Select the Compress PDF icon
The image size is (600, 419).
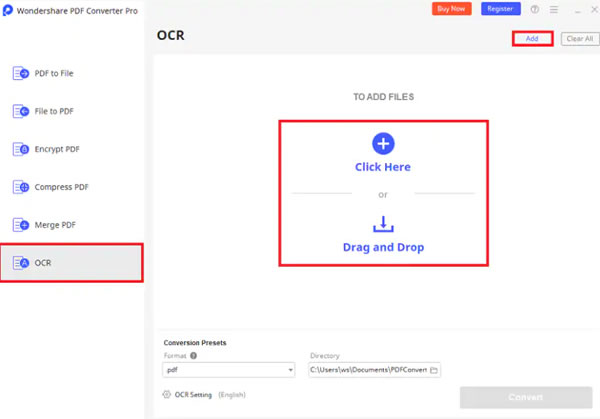[x=21, y=187]
